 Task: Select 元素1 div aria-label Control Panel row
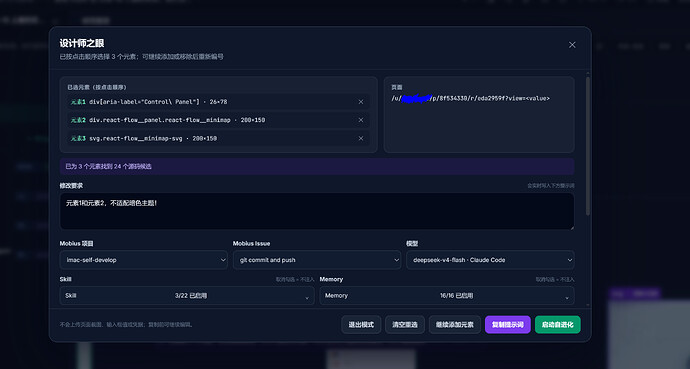coord(218,102)
